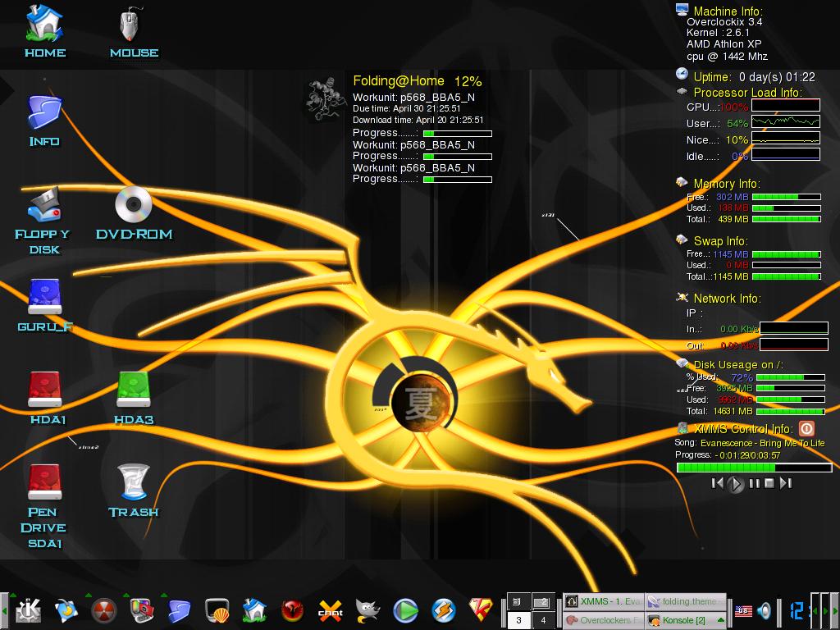This screenshot has width=840, height=630.
Task: Expand the left panel hide arrow
Action: tap(3, 612)
